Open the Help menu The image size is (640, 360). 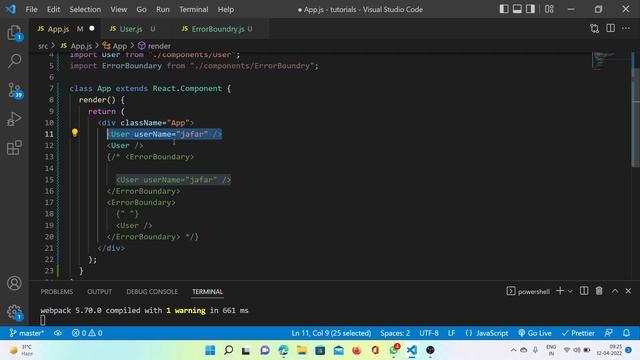tap(225, 9)
